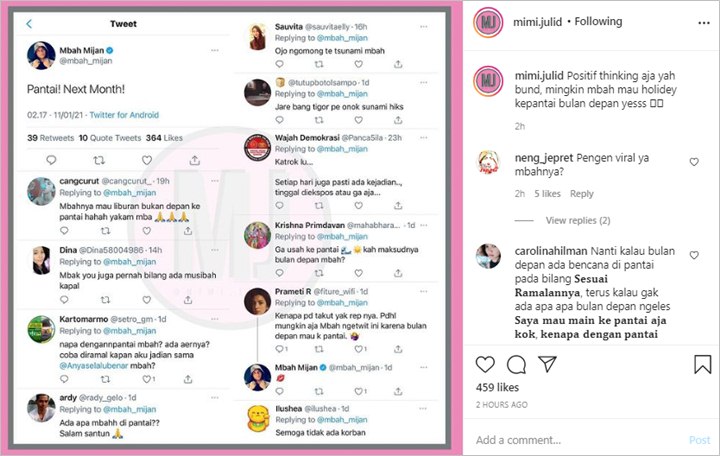Screen dimensions: 720x456
Task: Retweet Mbah Mijan's main tweet
Action: 99,160
